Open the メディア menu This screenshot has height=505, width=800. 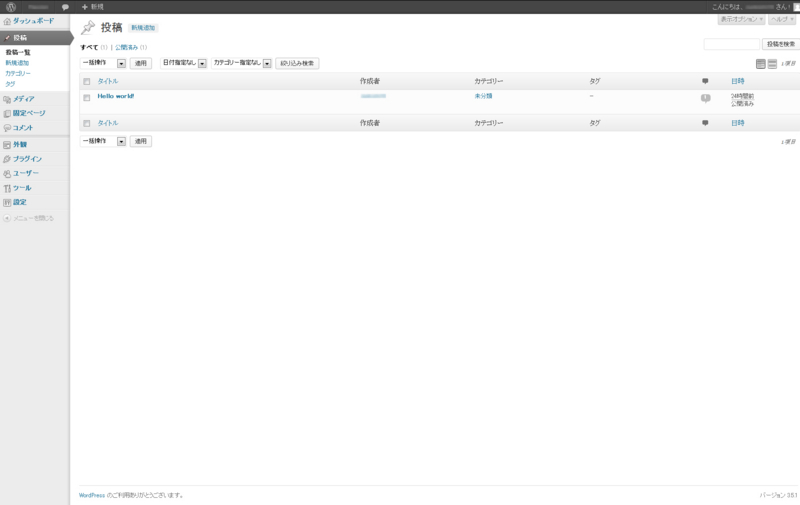point(24,99)
